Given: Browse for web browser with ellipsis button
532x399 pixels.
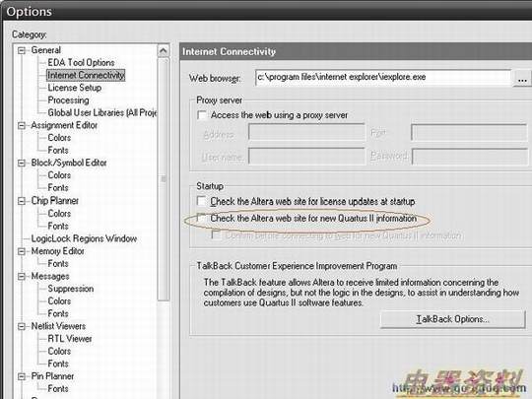Looking at the screenshot, I should coord(522,79).
